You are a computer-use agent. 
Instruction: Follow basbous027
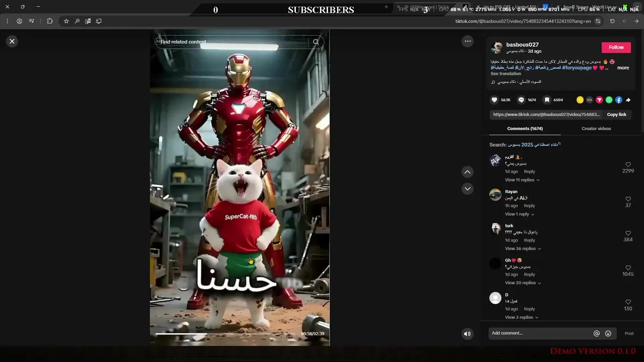point(616,47)
